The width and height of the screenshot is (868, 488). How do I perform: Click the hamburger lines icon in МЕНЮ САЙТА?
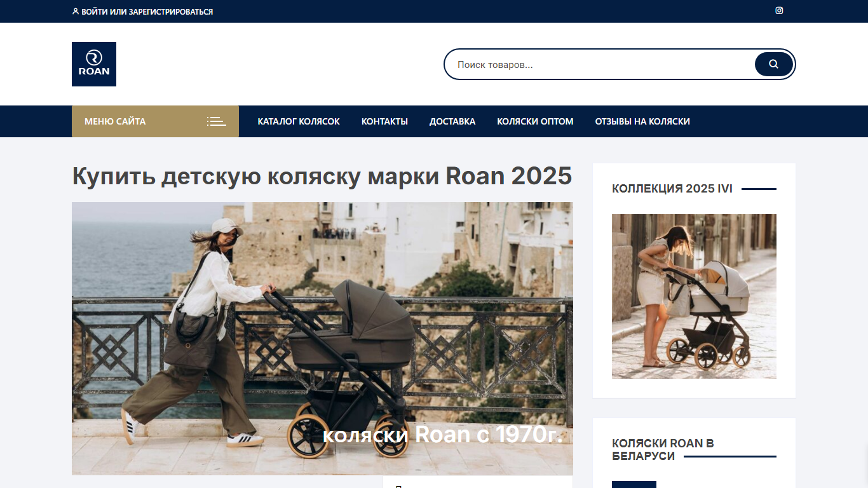tap(216, 121)
